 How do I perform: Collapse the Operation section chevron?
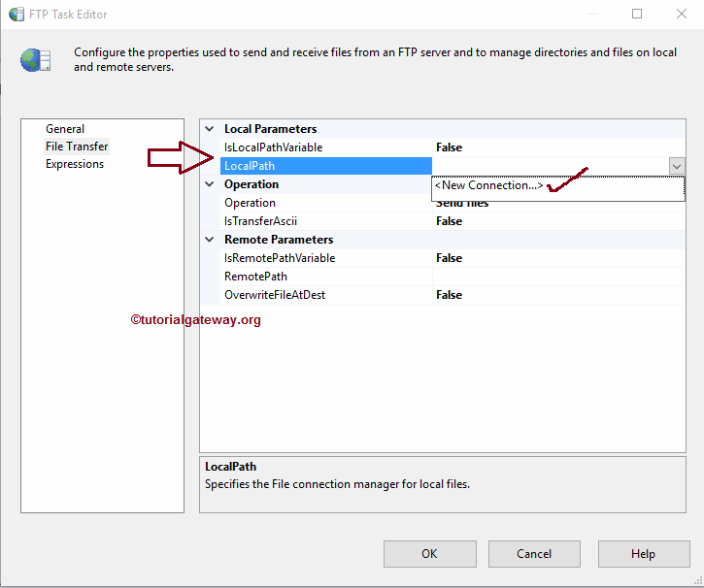(x=209, y=184)
